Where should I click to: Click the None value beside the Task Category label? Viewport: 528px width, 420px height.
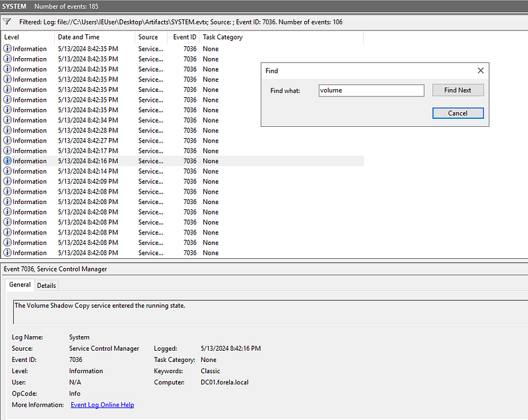[209, 360]
